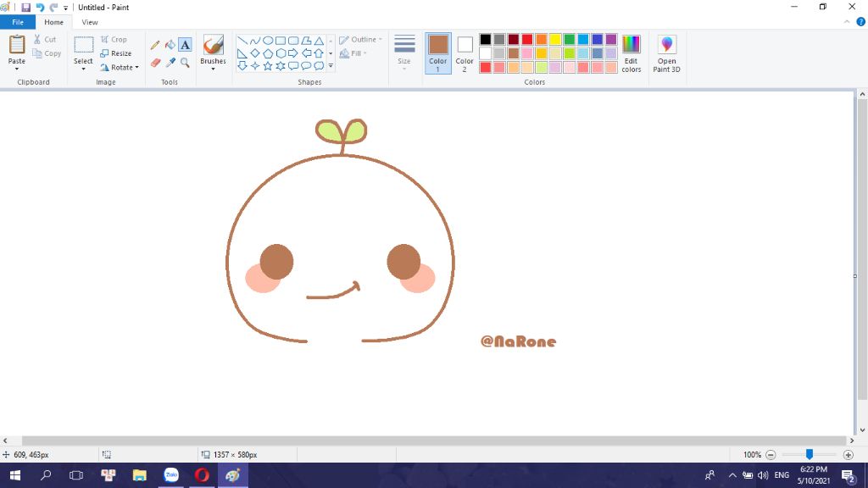Click the vertical canvas scrollbar
868x488 pixels.
pyautogui.click(x=862, y=250)
